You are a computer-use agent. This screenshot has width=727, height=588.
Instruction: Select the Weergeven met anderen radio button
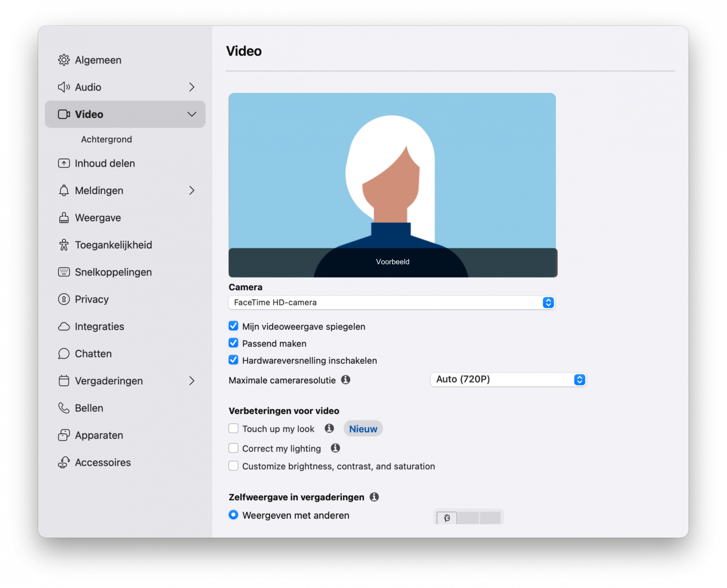click(x=233, y=515)
